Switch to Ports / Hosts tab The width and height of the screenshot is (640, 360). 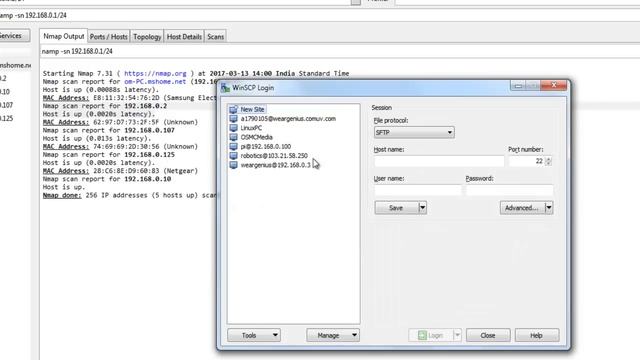[109, 37]
